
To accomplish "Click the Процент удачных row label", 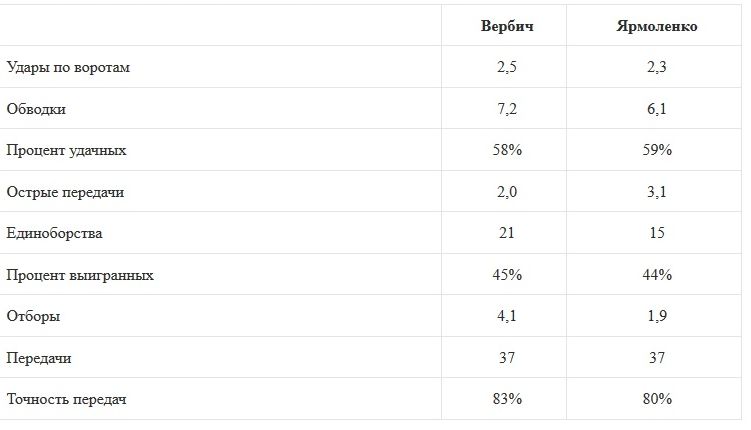I will (66, 150).
